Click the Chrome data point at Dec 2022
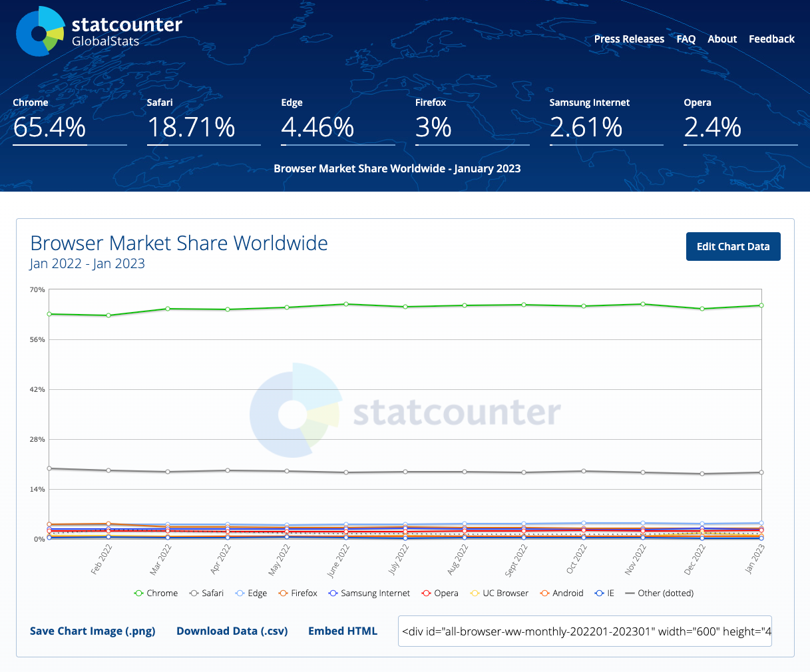This screenshot has width=810, height=672. point(702,309)
